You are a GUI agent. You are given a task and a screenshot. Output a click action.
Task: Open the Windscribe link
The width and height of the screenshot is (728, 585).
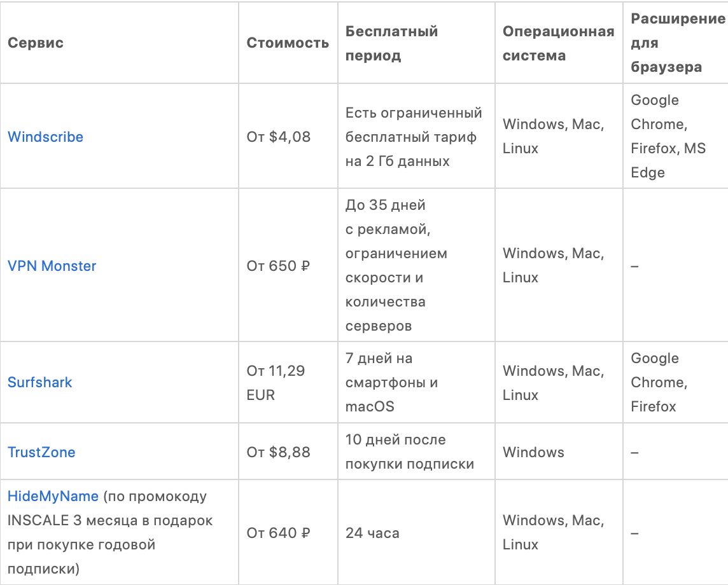click(45, 137)
